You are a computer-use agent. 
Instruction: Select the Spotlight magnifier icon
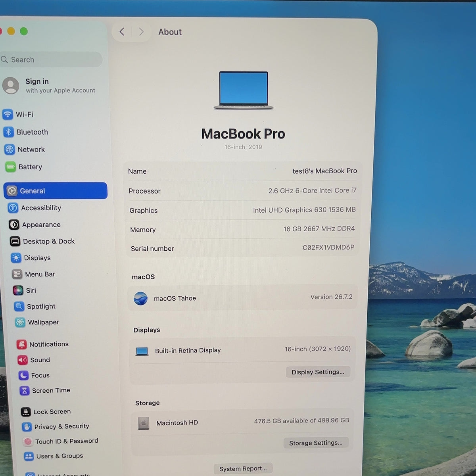coord(19,306)
